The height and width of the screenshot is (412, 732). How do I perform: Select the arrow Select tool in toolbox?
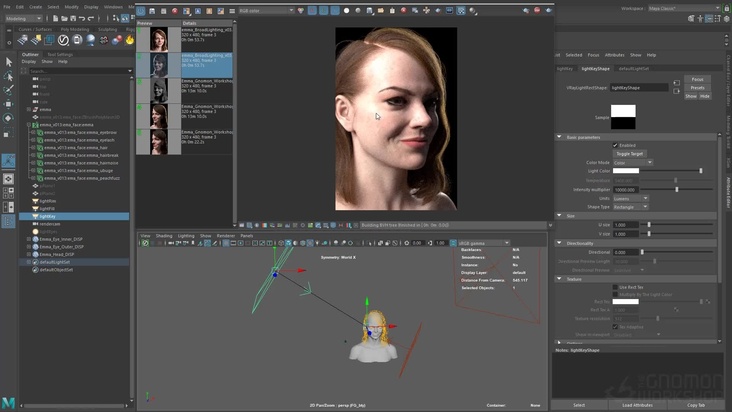(x=9, y=62)
